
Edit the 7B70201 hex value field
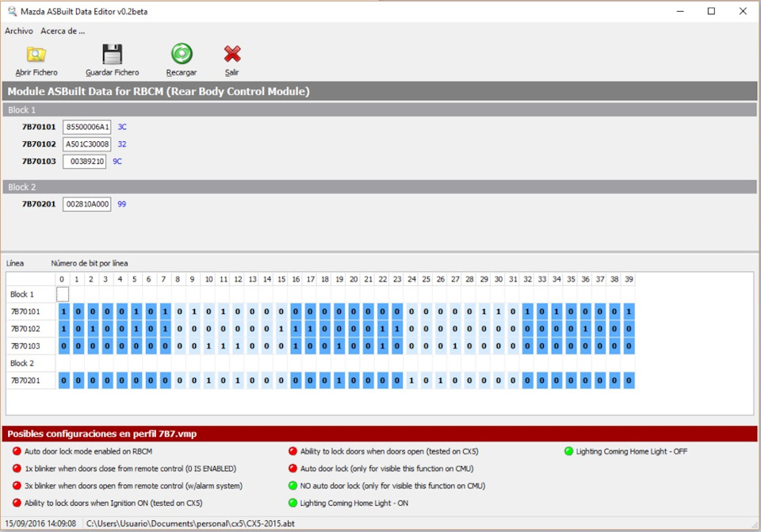coord(87,205)
